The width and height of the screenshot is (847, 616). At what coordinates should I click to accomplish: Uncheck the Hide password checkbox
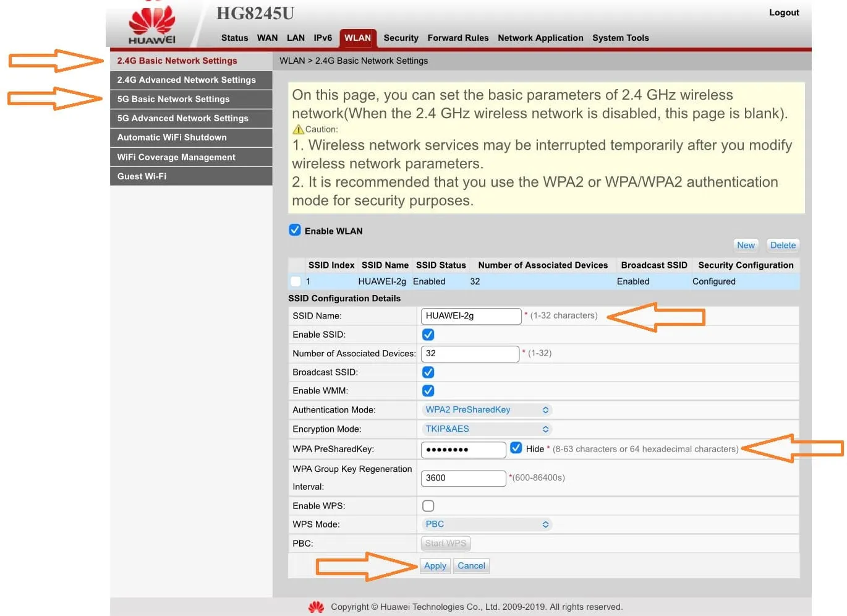[x=516, y=448]
